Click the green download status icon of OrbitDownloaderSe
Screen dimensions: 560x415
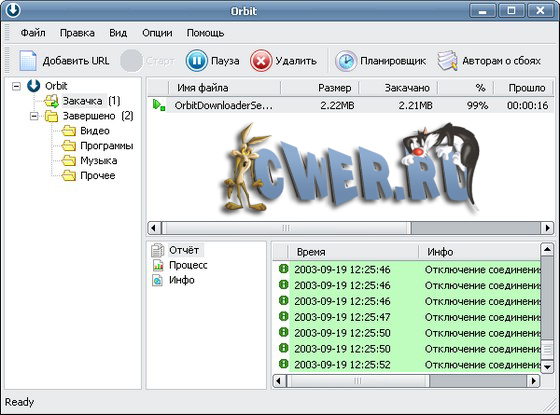point(159,105)
